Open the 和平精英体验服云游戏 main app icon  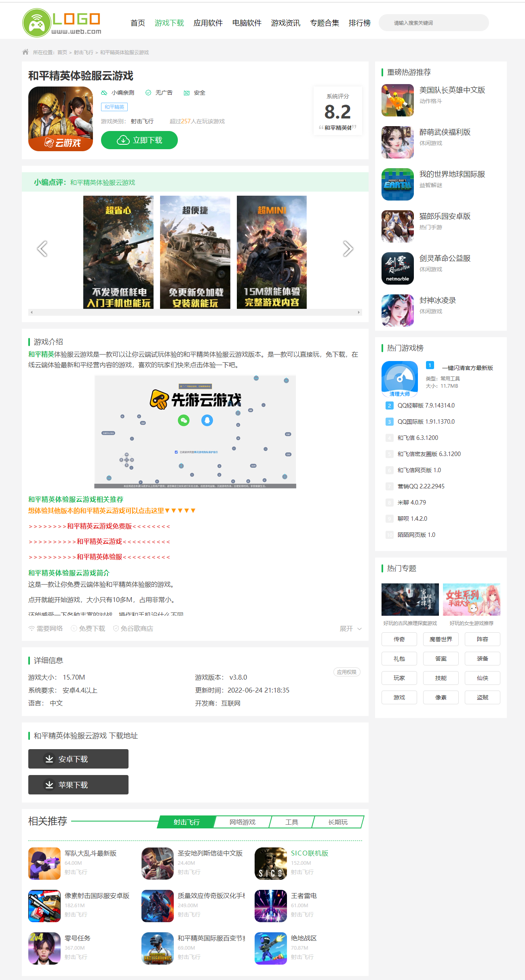point(61,119)
